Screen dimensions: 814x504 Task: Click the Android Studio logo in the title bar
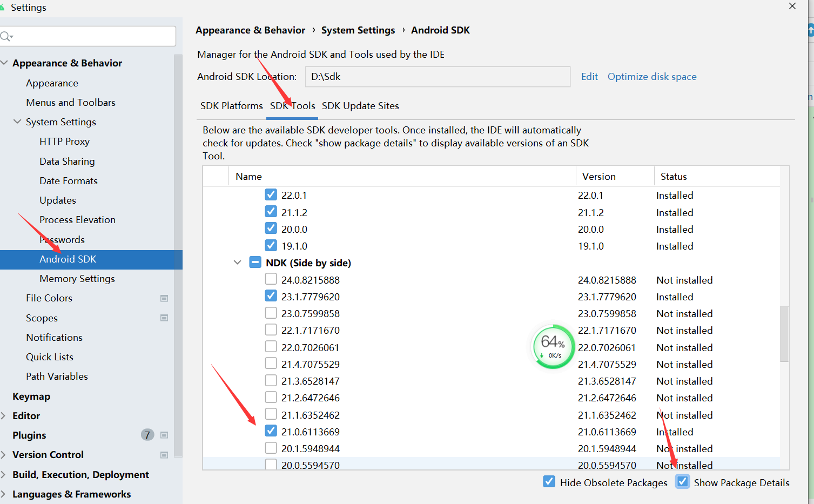coord(5,7)
